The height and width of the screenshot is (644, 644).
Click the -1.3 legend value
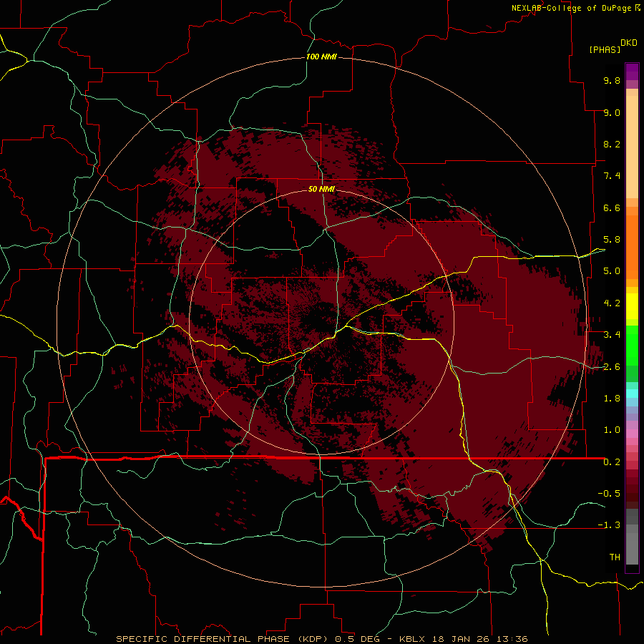[609, 525]
